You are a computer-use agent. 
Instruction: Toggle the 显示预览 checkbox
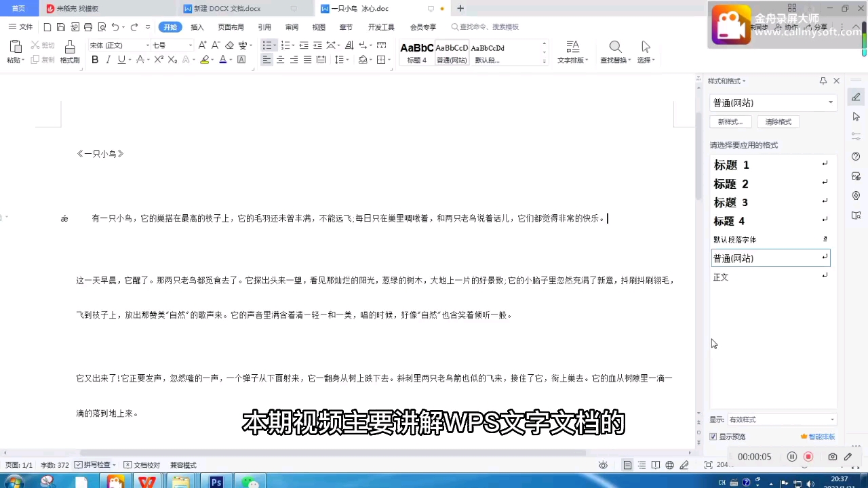click(713, 436)
